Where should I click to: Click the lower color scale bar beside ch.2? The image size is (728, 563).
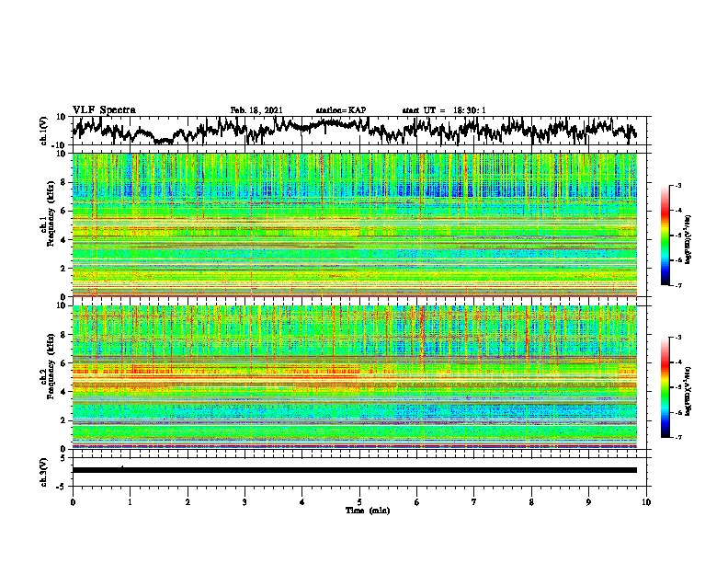[665, 387]
